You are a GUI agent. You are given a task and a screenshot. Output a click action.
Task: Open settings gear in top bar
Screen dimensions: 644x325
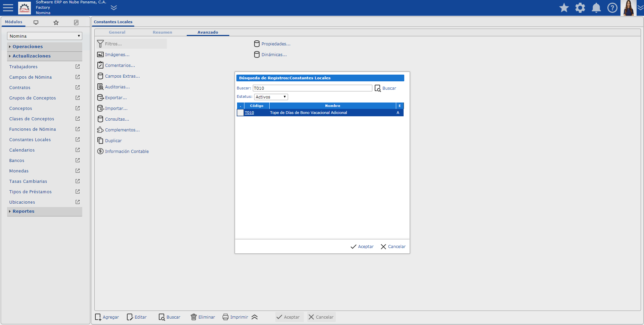pyautogui.click(x=580, y=8)
